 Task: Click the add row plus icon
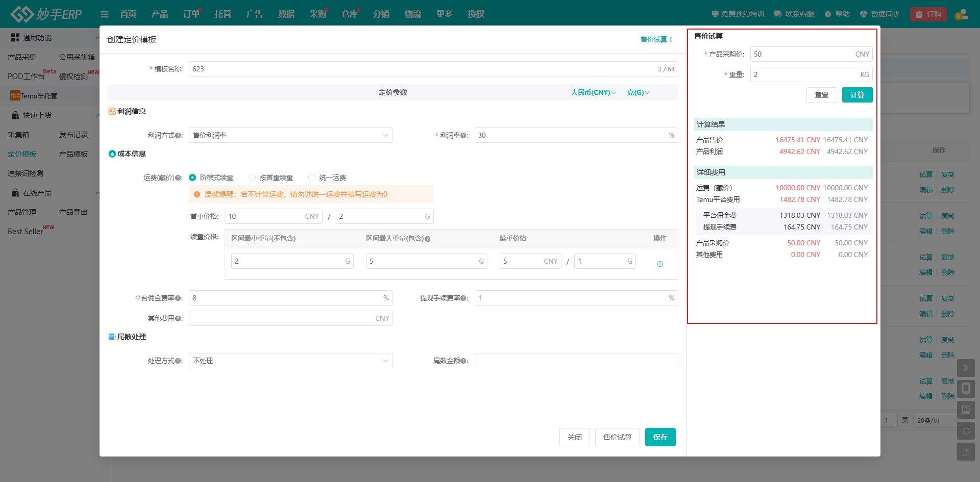tap(660, 264)
